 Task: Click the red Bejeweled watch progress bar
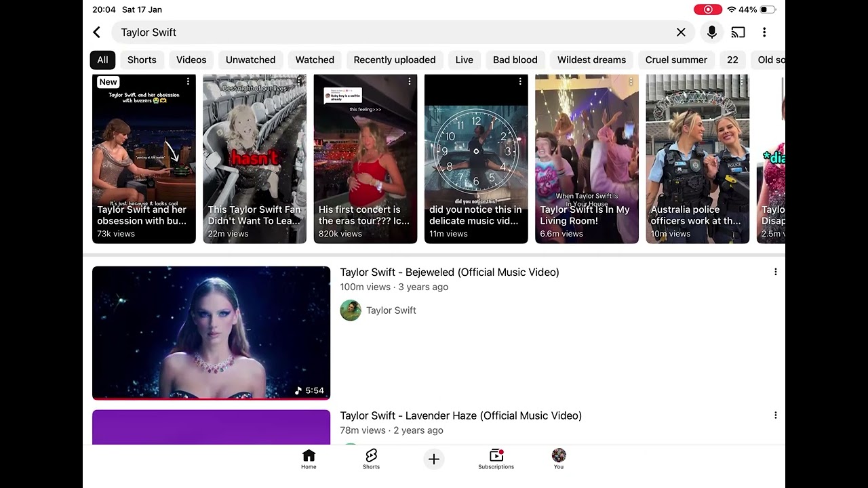click(x=211, y=399)
